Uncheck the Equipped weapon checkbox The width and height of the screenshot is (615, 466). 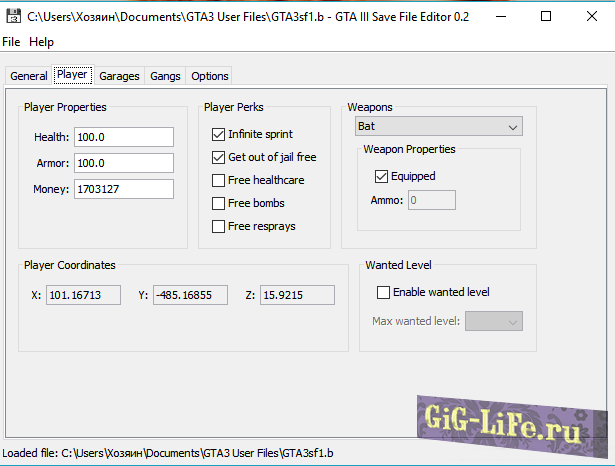[x=381, y=176]
